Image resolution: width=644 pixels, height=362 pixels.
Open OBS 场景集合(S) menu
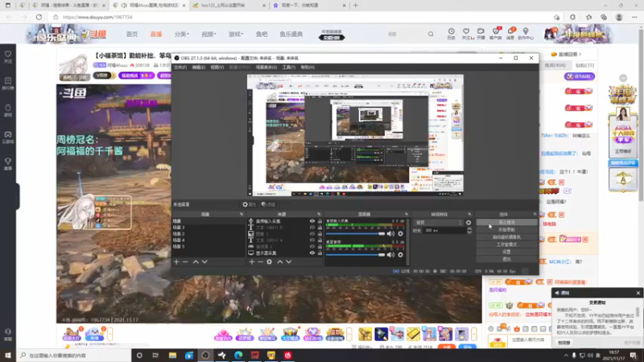pyautogui.click(x=266, y=68)
